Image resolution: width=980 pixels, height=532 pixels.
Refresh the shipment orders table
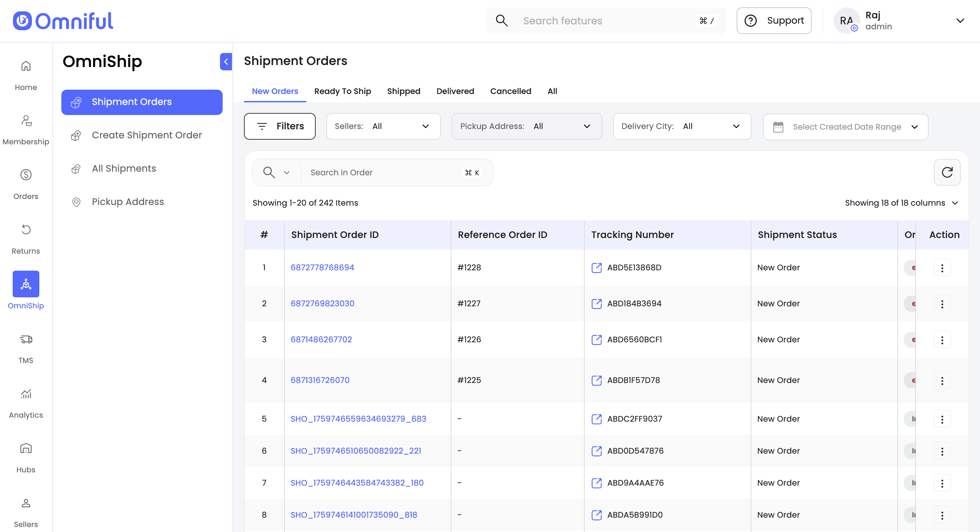947,172
